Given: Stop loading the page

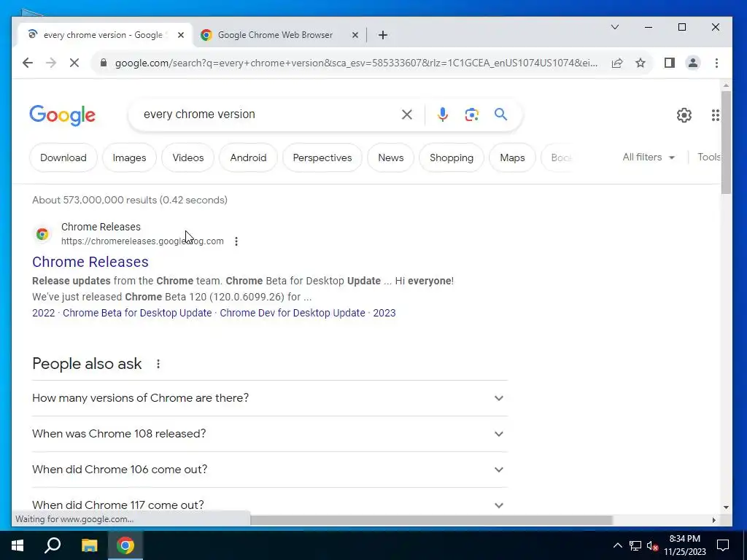Looking at the screenshot, I should [74, 63].
